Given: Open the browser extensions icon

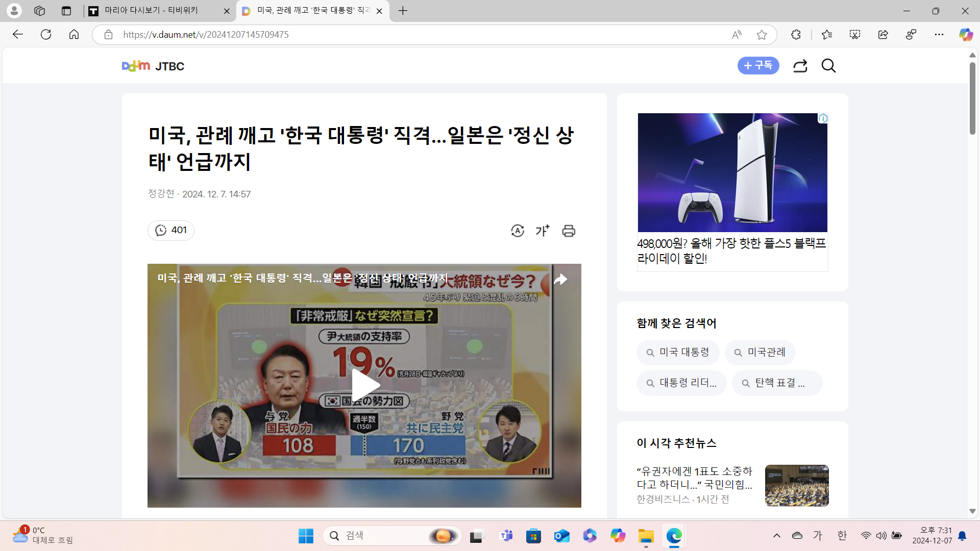Looking at the screenshot, I should (x=796, y=35).
